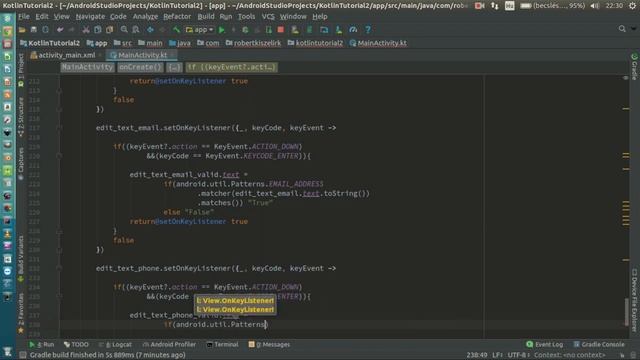Click the Cut scissors icon
The width and height of the screenshot is (640, 360).
pos(86,30)
